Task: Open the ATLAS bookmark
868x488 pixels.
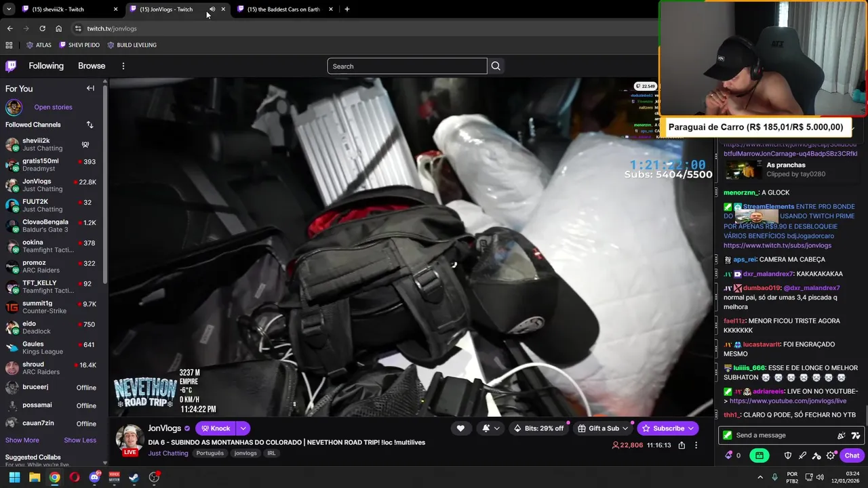Action: 39,45
